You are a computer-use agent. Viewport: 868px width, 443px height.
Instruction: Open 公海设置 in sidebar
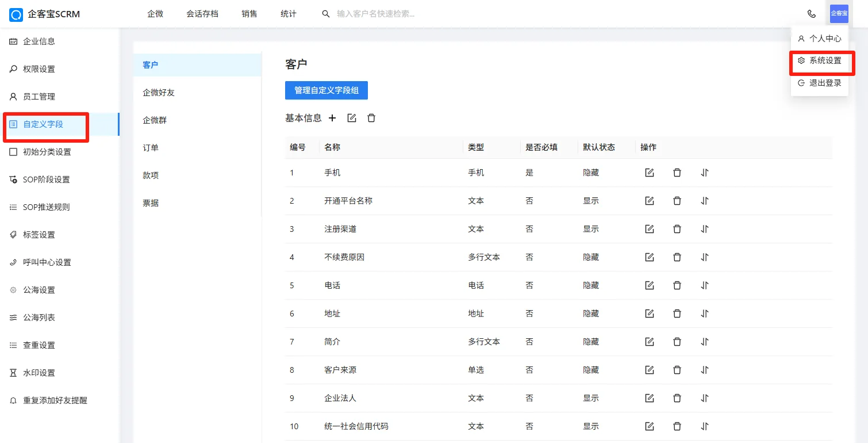tap(60, 290)
